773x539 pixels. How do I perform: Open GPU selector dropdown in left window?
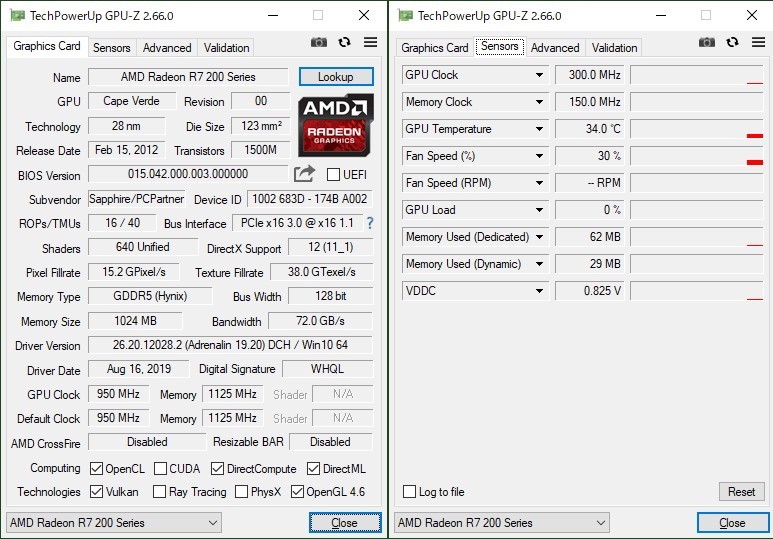[x=114, y=523]
